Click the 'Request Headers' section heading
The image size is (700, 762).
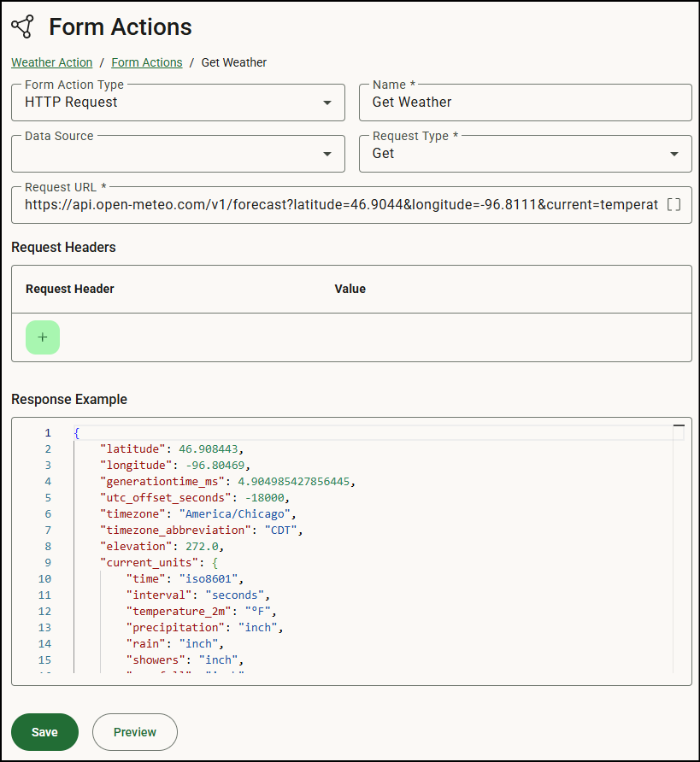(x=64, y=248)
